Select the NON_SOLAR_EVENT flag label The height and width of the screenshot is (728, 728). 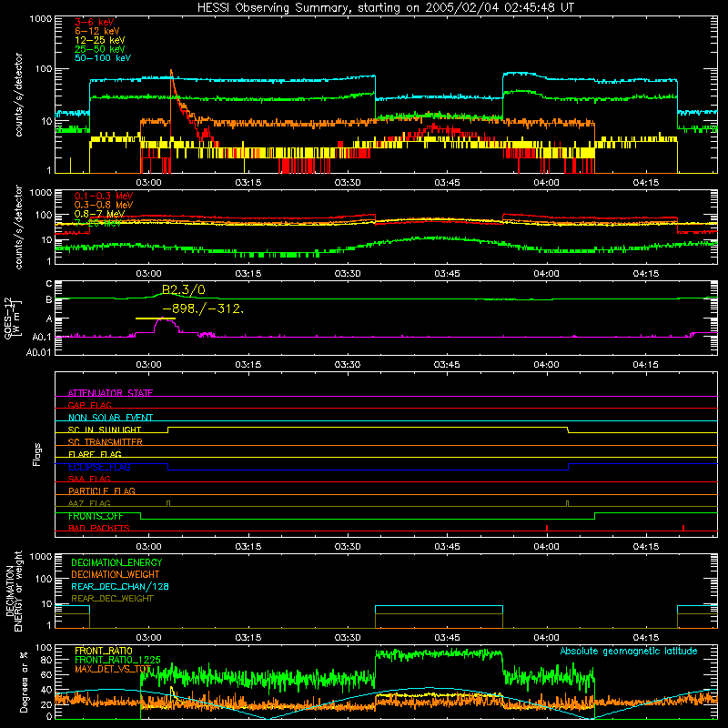[110, 418]
